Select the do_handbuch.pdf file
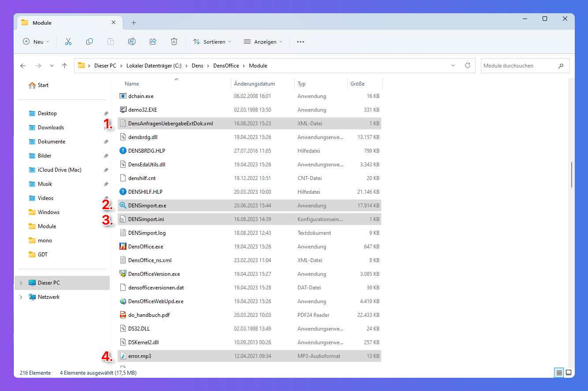The height and width of the screenshot is (391, 588). (149, 315)
